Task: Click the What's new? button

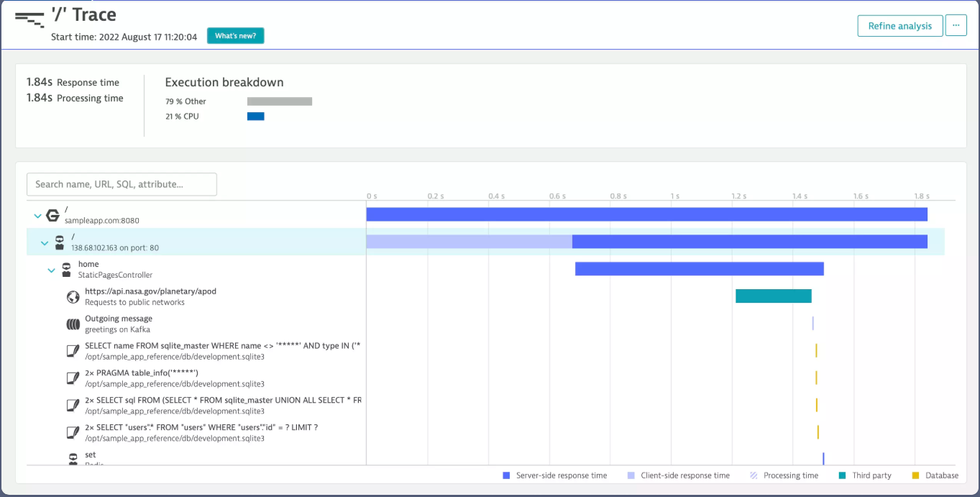Action: click(x=235, y=36)
